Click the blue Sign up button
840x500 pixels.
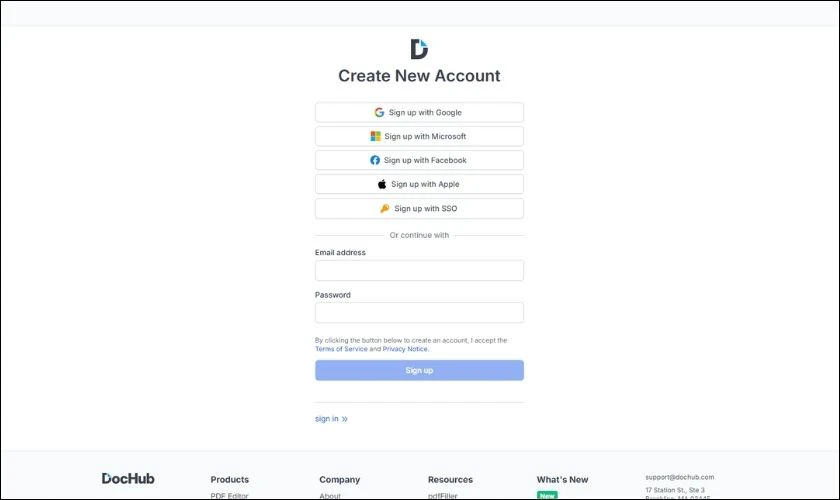click(419, 370)
